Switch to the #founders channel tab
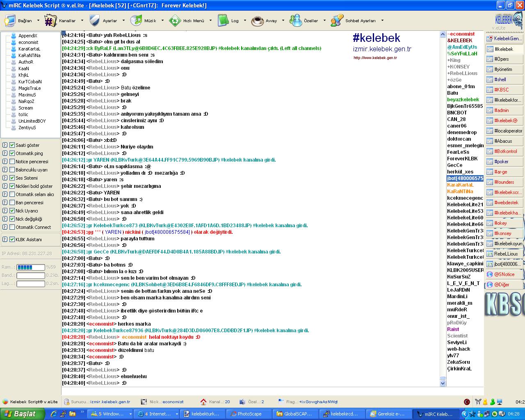The image size is (525, 420). pyautogui.click(x=504, y=182)
